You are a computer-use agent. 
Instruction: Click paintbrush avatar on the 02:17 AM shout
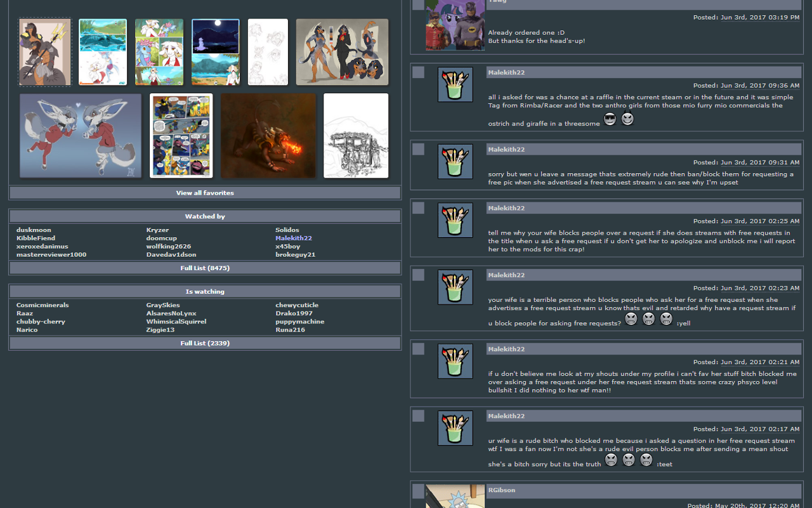(455, 428)
